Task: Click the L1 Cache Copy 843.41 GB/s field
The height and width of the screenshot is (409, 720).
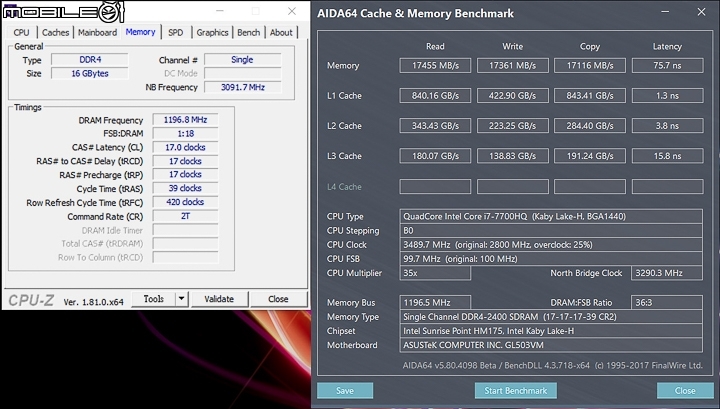Action: tap(590, 95)
